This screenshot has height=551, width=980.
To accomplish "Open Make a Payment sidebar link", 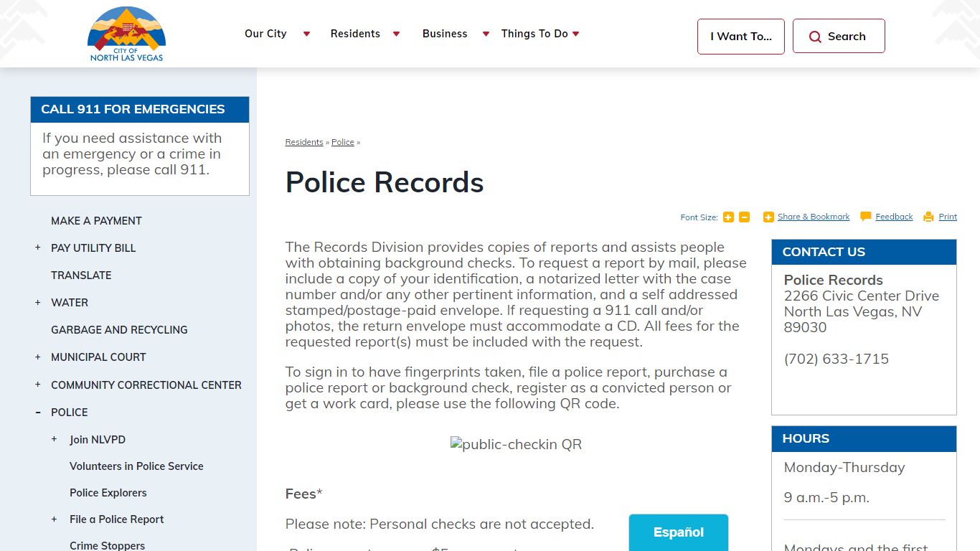I will pos(96,221).
